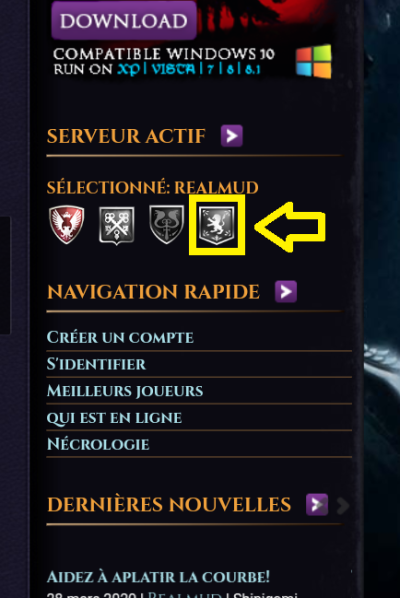
Task: Select the trident shield server icon
Action: pyautogui.click(x=167, y=225)
